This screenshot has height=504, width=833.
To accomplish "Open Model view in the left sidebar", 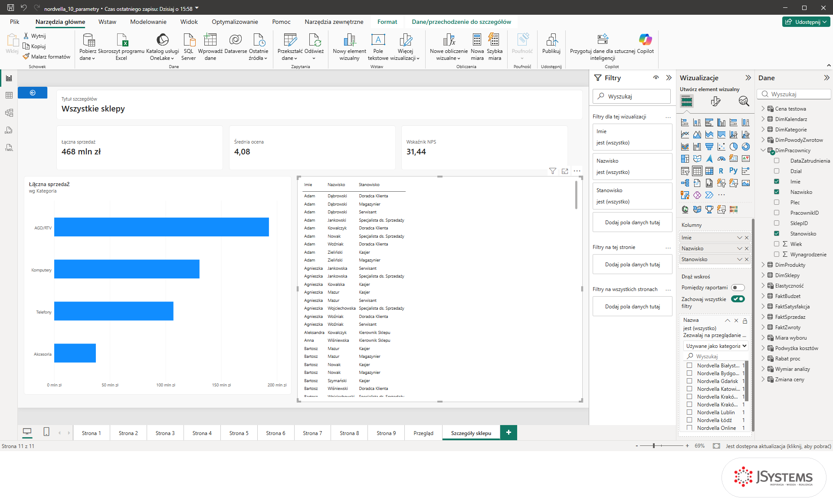I will (x=9, y=113).
